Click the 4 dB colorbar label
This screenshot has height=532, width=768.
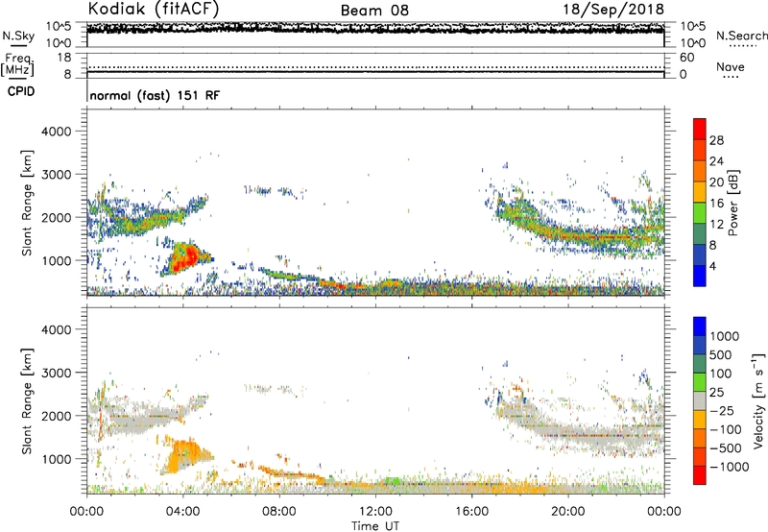712,267
